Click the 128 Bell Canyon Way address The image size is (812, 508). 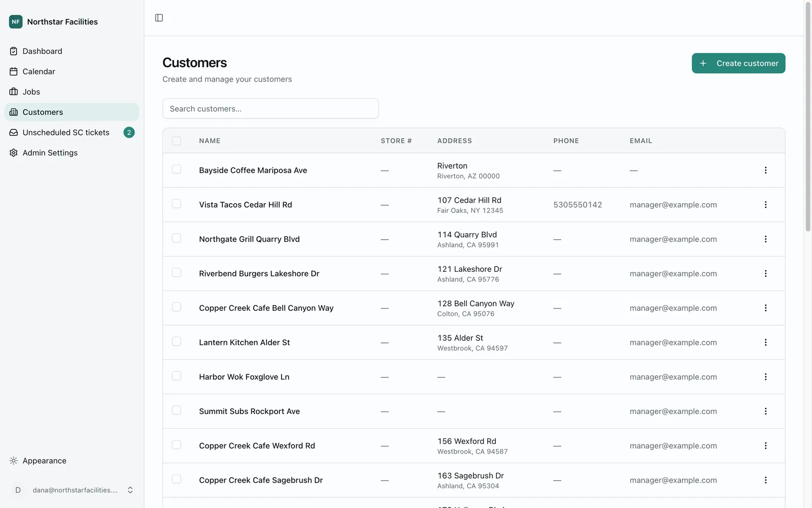[x=476, y=303]
